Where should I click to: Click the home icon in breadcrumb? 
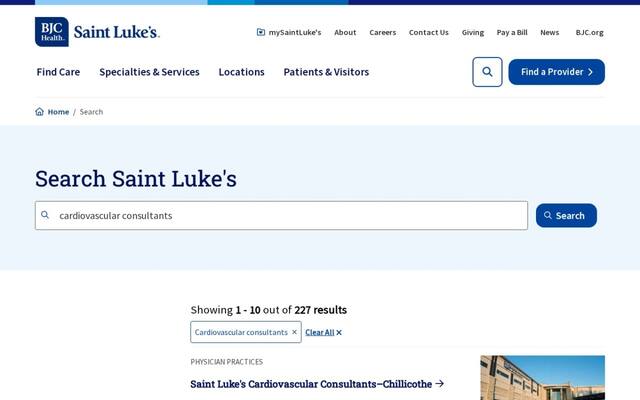pyautogui.click(x=39, y=111)
